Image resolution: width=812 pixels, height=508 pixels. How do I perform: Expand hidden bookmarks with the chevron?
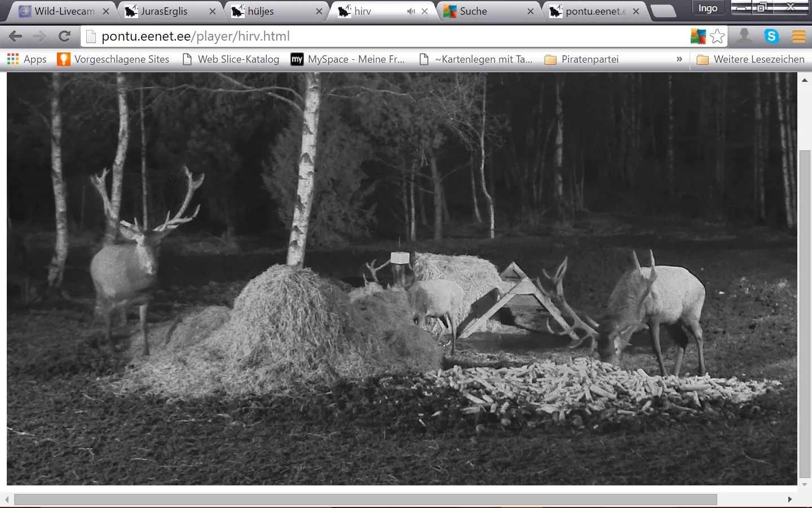pos(679,59)
